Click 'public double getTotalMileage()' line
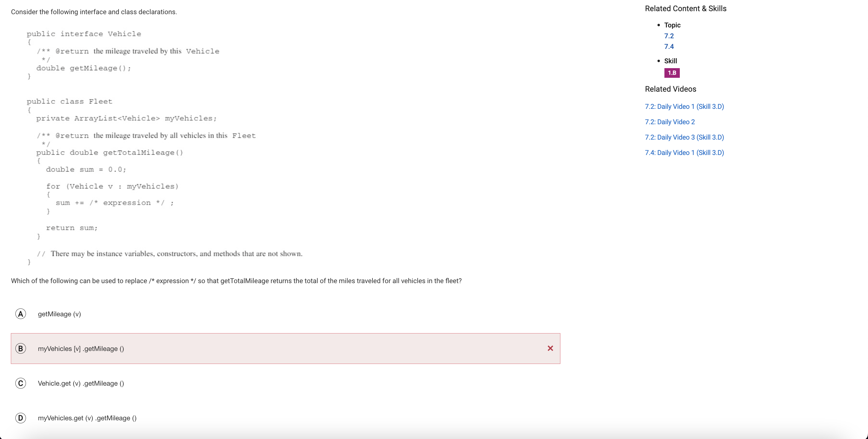 point(109,153)
